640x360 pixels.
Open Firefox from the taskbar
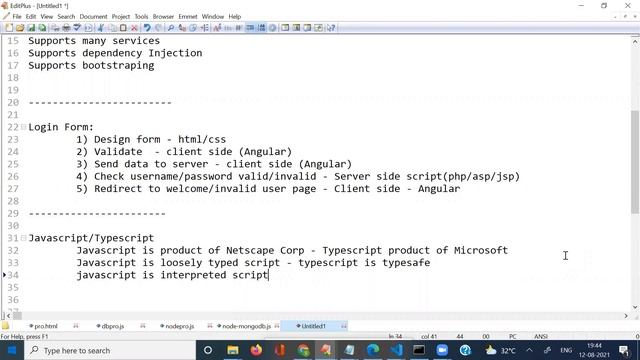[x=256, y=350]
